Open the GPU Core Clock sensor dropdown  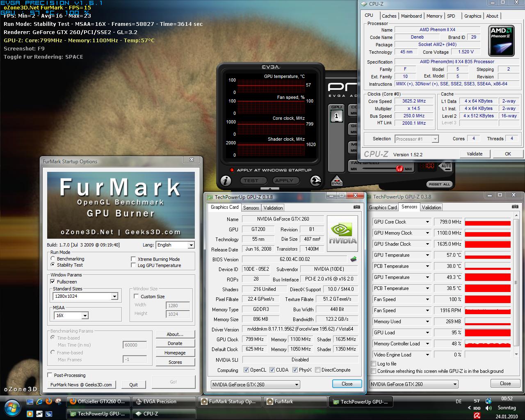[427, 222]
